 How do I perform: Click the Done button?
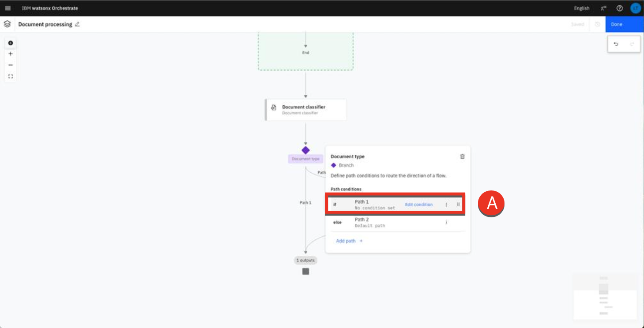624,24
